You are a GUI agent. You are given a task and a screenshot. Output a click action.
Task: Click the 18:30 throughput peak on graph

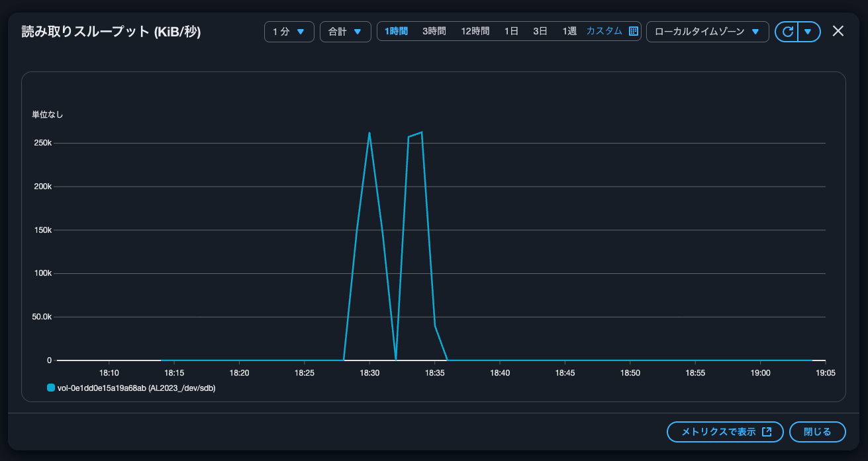(369, 133)
